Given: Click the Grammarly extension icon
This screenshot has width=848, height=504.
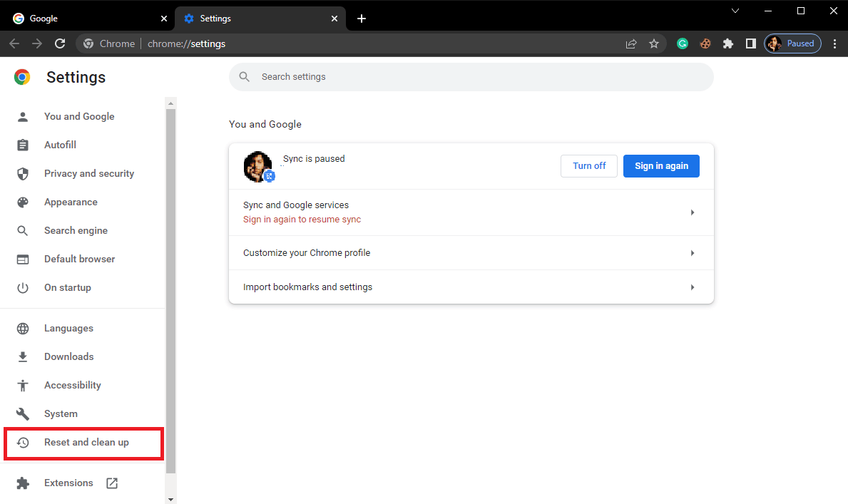Looking at the screenshot, I should click(x=683, y=43).
